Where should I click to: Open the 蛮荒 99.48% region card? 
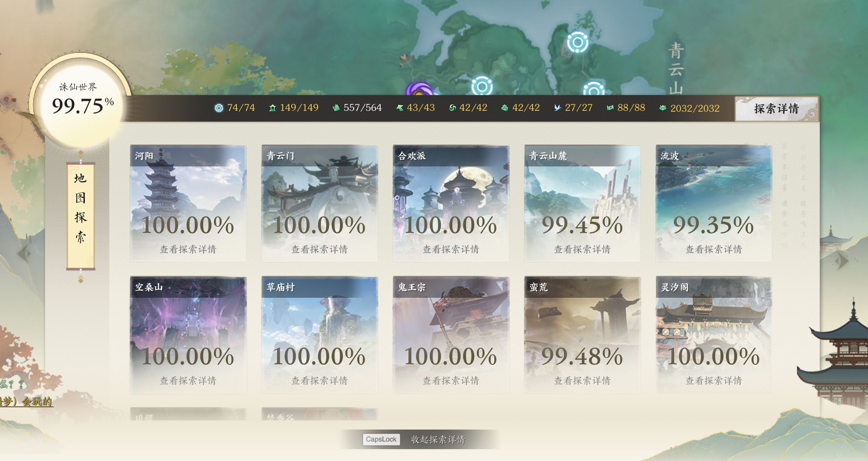point(582,335)
